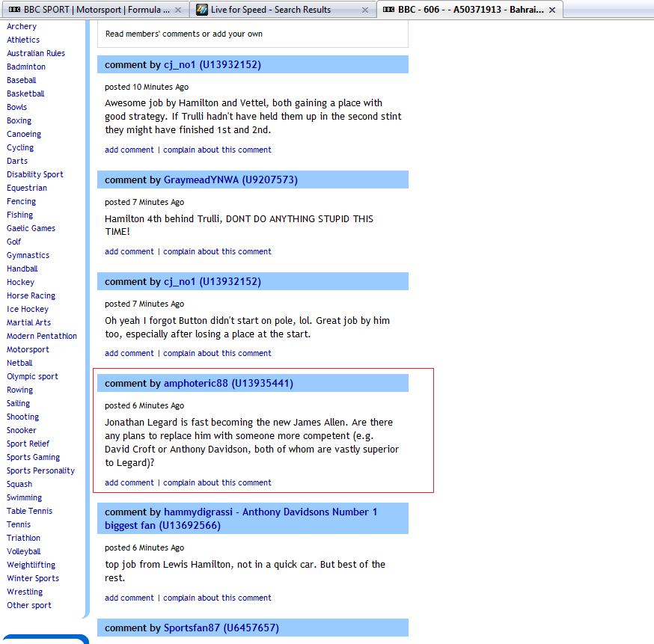
Task: Open the Disability Sport link
Action: [x=35, y=174]
